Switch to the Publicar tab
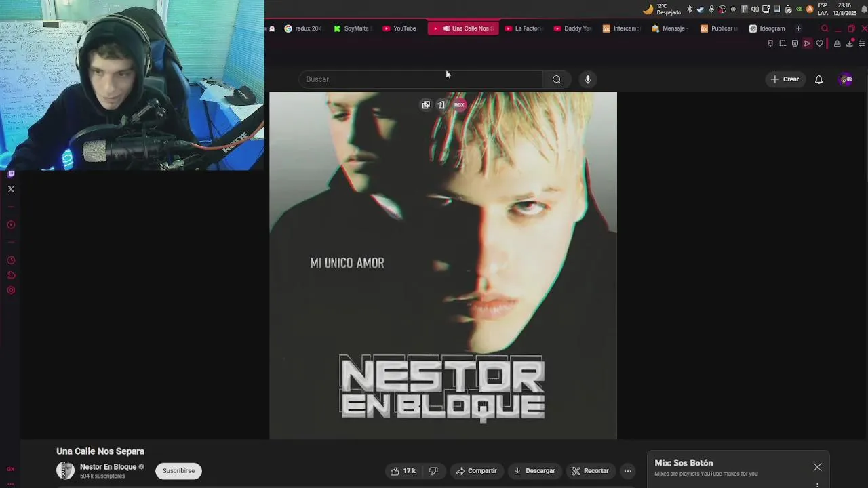Screen dimensions: 868x488 coord(719,28)
